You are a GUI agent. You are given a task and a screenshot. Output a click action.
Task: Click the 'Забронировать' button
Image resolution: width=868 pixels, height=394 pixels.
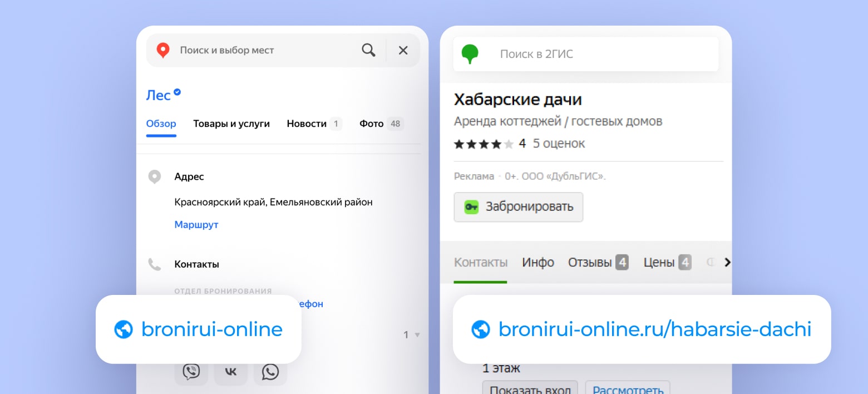[x=519, y=207]
